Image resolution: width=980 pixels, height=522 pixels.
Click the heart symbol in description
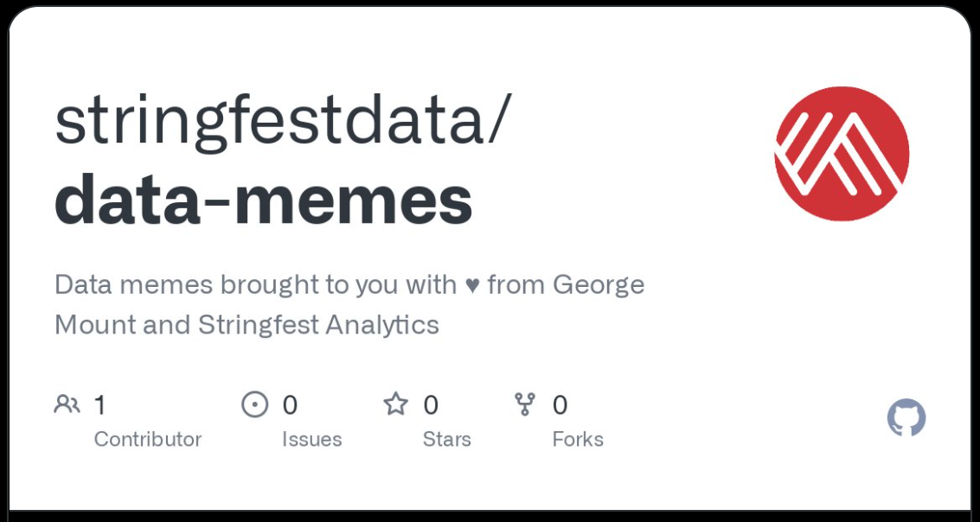click(471, 284)
